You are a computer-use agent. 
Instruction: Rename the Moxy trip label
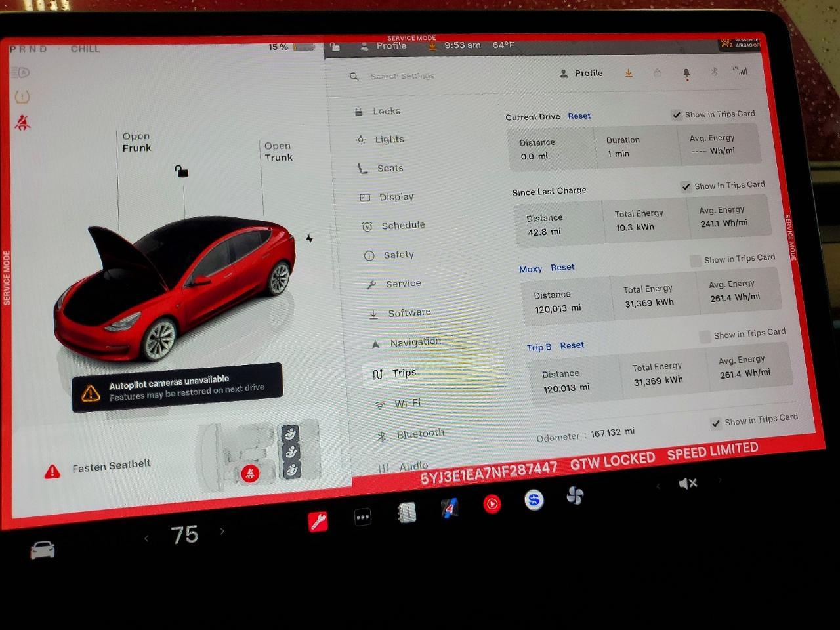530,269
